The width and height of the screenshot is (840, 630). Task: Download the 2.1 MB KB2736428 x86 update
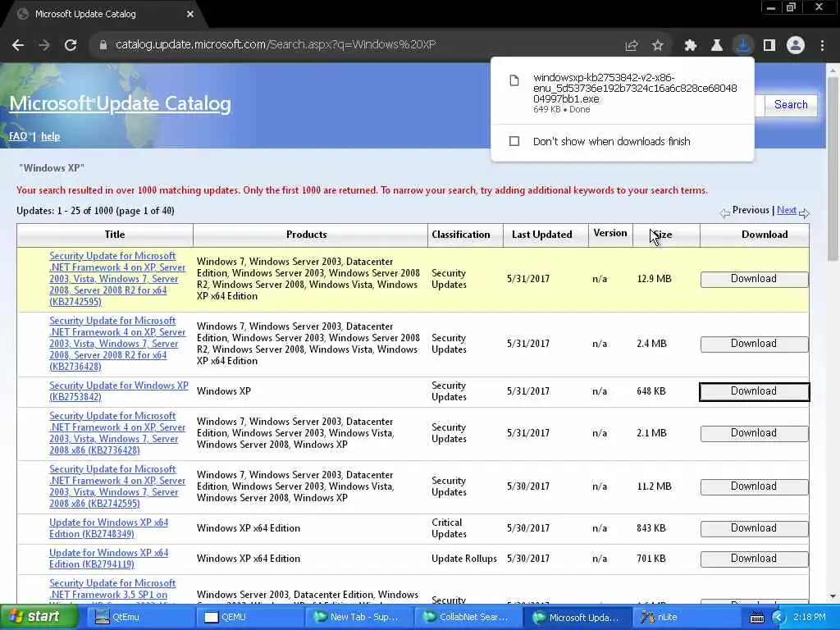click(x=754, y=433)
